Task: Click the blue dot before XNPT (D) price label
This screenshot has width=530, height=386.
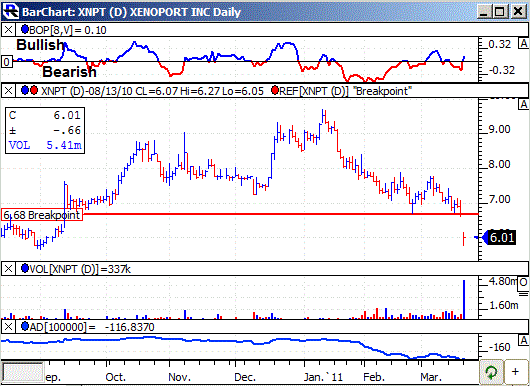Action: tap(25, 90)
